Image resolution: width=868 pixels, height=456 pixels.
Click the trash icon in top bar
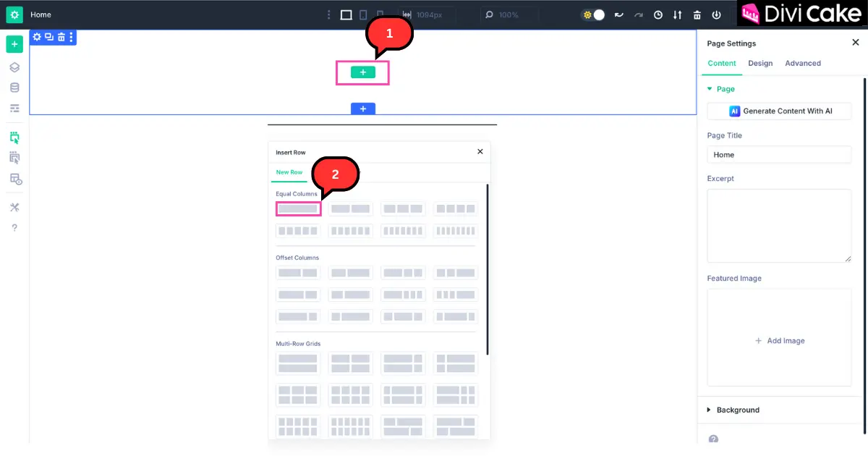697,14
